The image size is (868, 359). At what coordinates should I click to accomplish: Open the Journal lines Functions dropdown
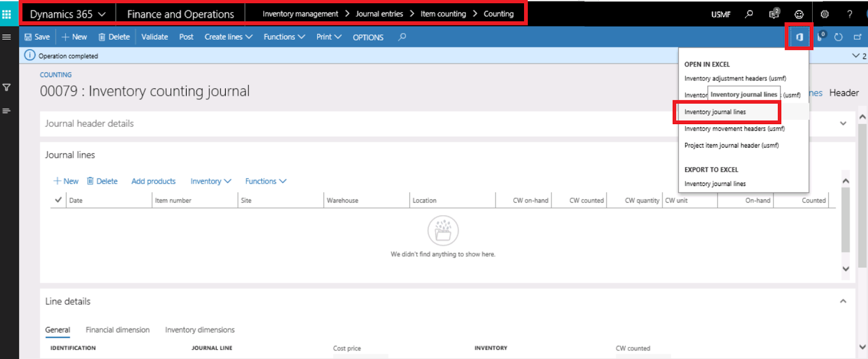tap(265, 181)
